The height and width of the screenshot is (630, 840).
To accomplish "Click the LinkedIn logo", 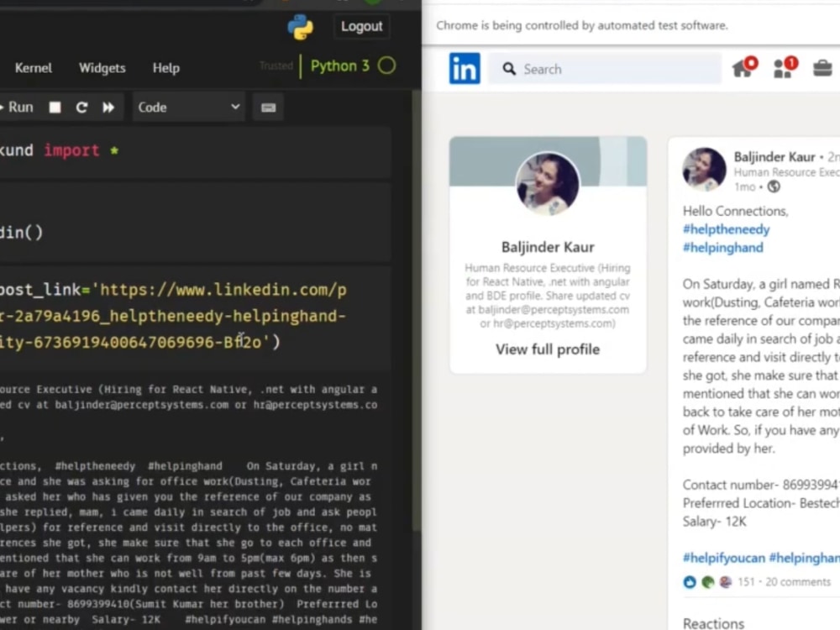I will [465, 68].
